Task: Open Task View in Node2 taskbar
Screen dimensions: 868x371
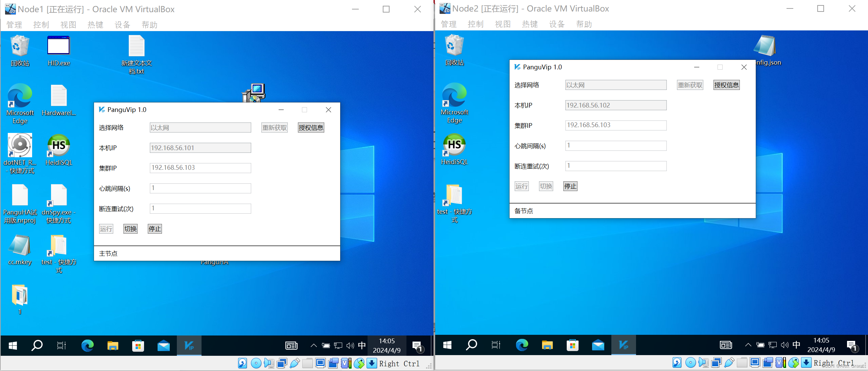Action: pyautogui.click(x=496, y=345)
